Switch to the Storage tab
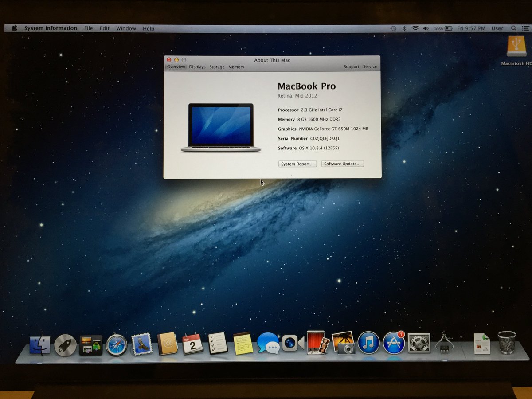Image resolution: width=532 pixels, height=399 pixels. [x=217, y=67]
